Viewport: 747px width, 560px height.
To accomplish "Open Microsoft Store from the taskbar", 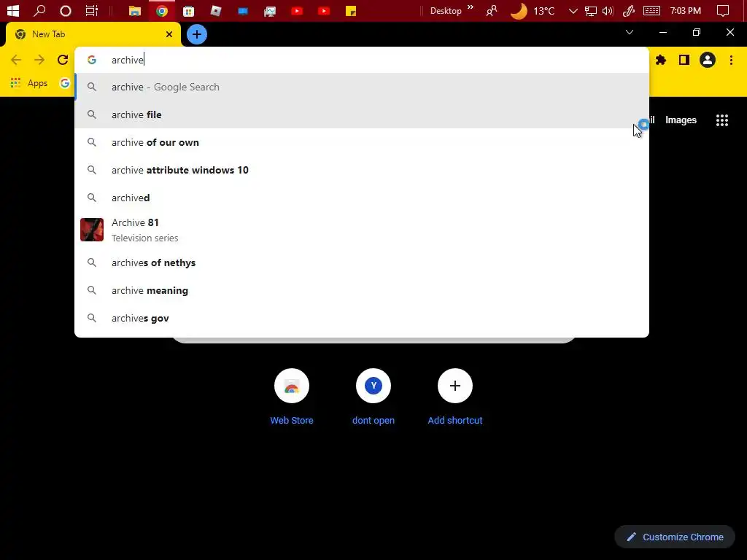I will pyautogui.click(x=189, y=10).
